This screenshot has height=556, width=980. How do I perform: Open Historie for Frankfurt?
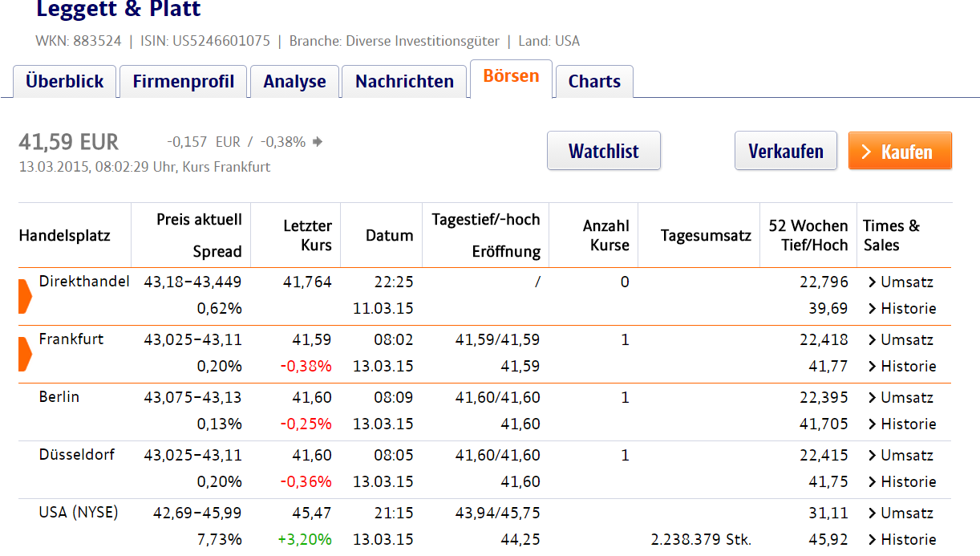pyautogui.click(x=902, y=366)
